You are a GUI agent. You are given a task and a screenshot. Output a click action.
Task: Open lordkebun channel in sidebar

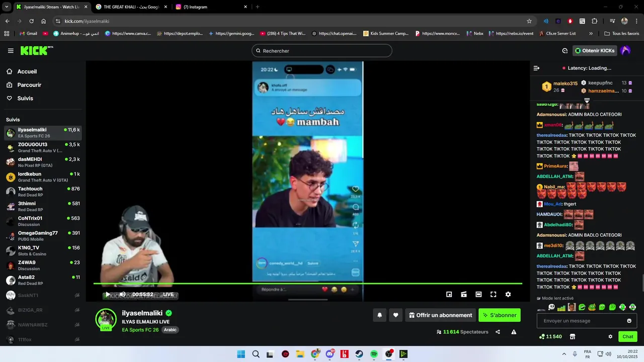pyautogui.click(x=43, y=177)
